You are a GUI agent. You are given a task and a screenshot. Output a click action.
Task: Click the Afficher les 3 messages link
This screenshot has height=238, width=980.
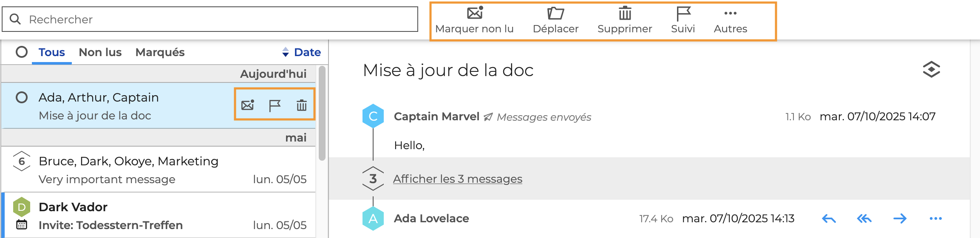coord(457,179)
